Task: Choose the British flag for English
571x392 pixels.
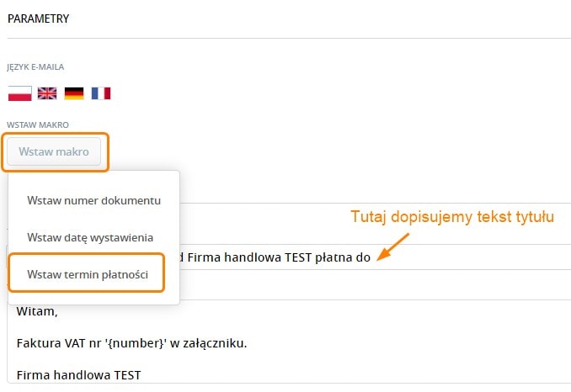Action: pos(47,93)
